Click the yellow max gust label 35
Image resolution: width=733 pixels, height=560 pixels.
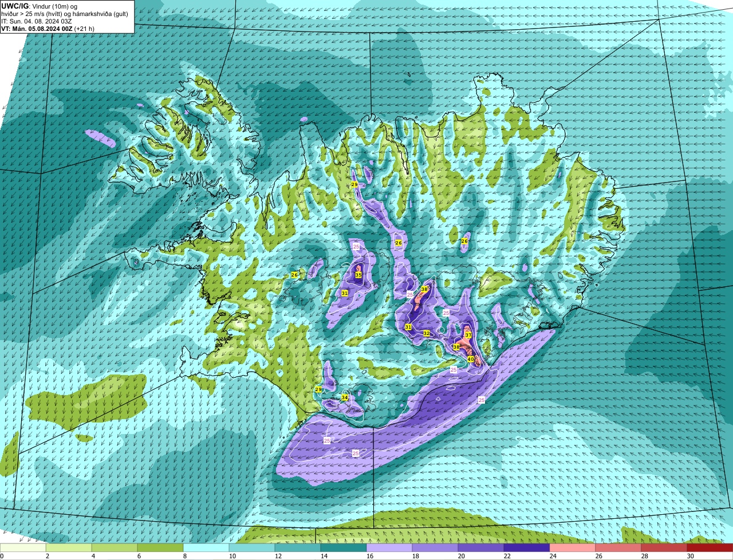pyautogui.click(x=358, y=275)
